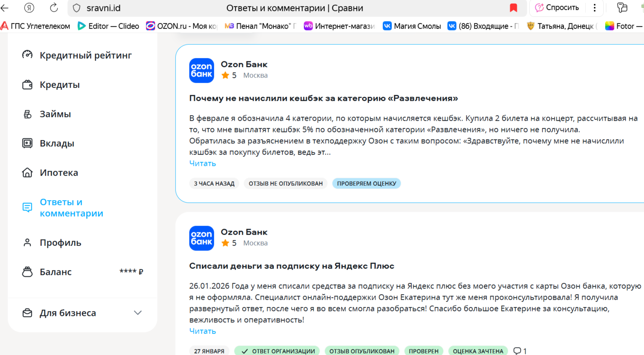The height and width of the screenshot is (355, 644).
Task: Click the ОЦЕНКА ЗАЧТЕНА badge
Action: [x=478, y=351]
